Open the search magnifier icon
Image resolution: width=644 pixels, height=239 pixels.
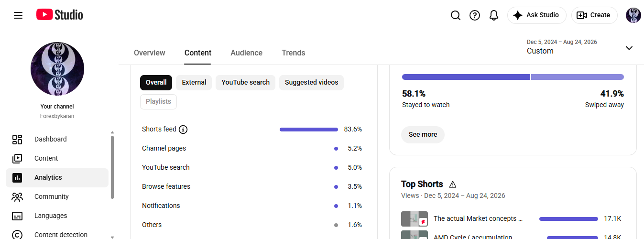point(456,15)
